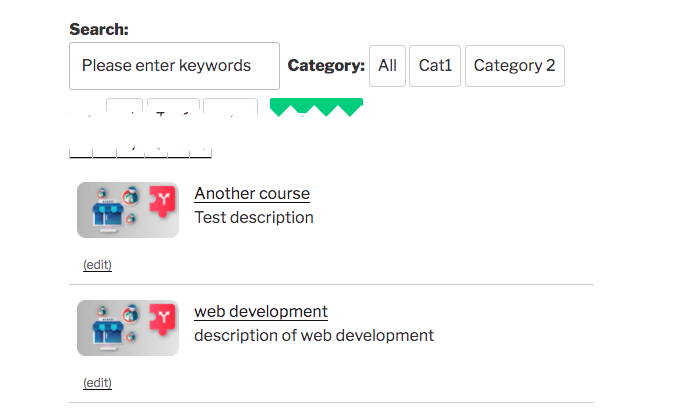
Task: Select the All category filter
Action: coord(387,66)
